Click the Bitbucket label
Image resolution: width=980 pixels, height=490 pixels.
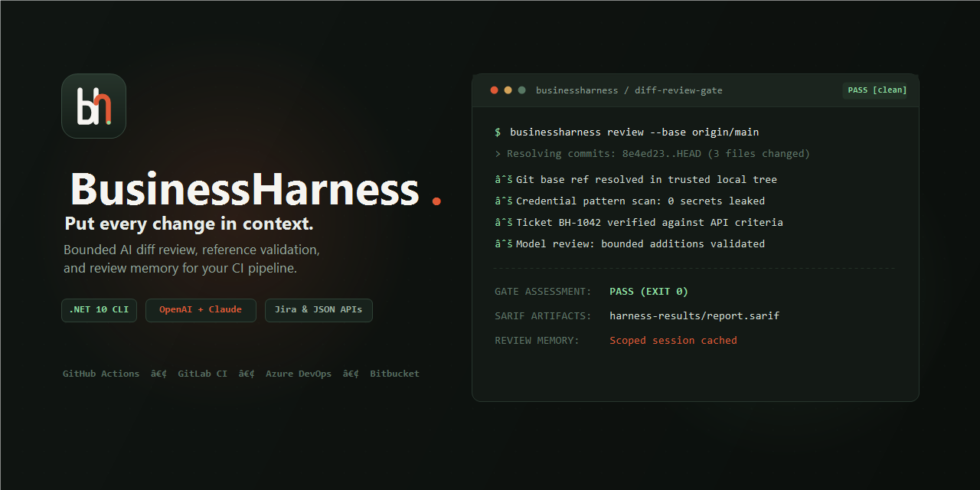394,374
